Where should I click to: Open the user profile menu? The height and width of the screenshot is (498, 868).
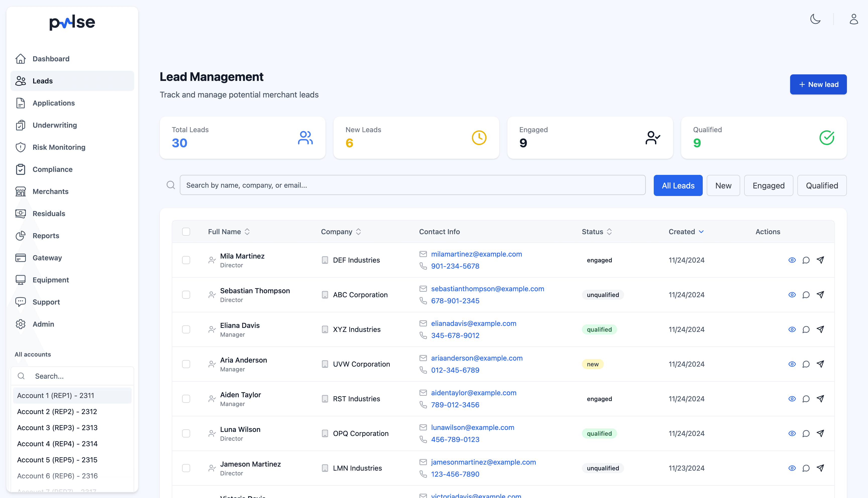[854, 20]
